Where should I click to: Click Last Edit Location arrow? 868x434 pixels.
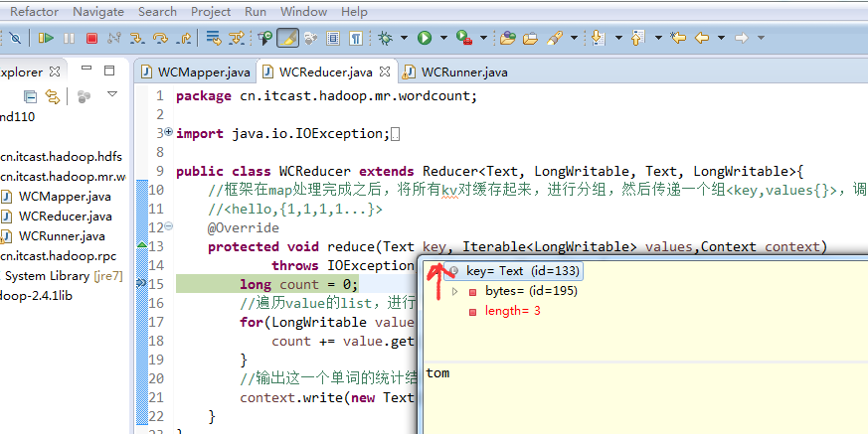678,38
